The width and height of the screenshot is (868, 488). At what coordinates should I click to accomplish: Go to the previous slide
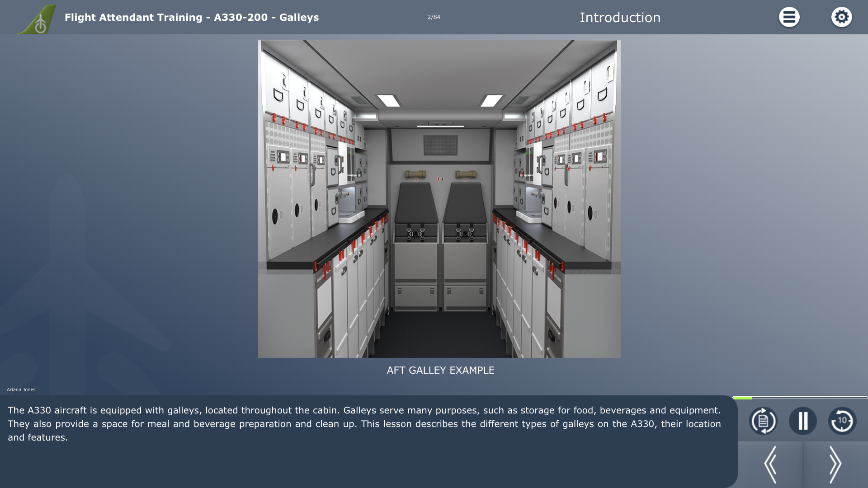[x=770, y=465]
